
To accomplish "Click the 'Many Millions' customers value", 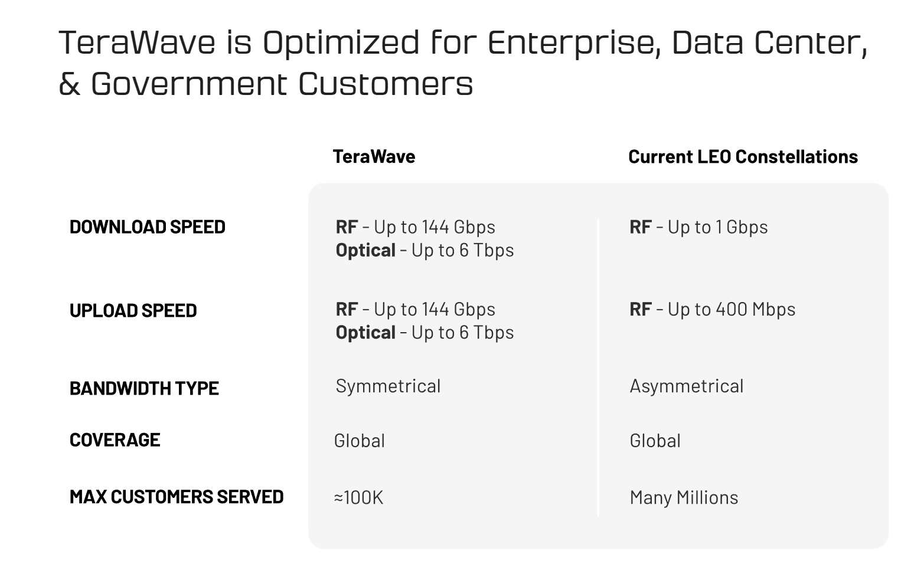I will tap(684, 497).
